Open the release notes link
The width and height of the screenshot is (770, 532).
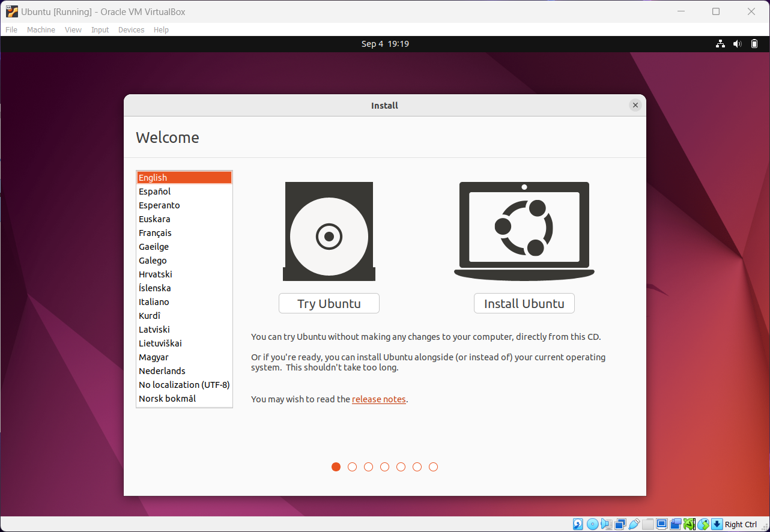tap(378, 399)
